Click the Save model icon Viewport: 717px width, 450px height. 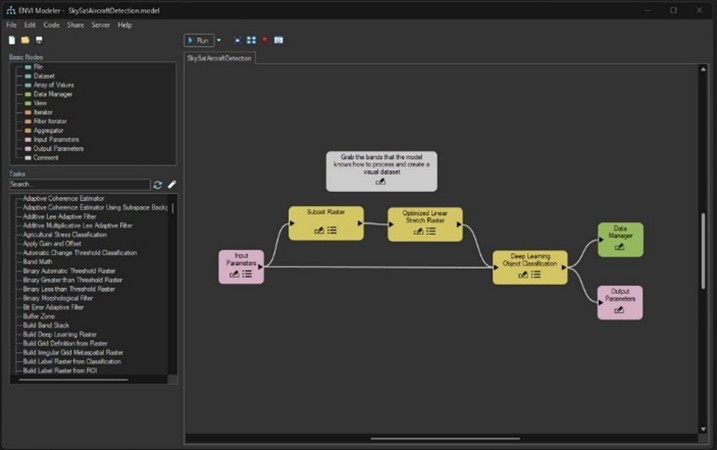(38, 40)
